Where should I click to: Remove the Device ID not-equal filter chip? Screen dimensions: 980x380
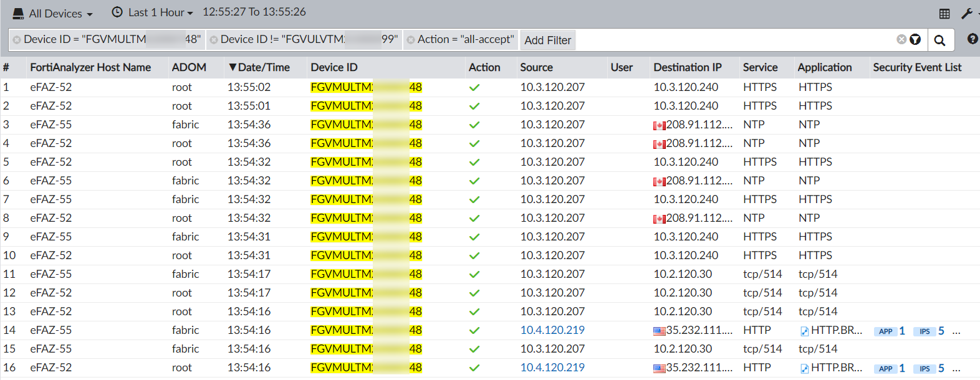(x=214, y=40)
